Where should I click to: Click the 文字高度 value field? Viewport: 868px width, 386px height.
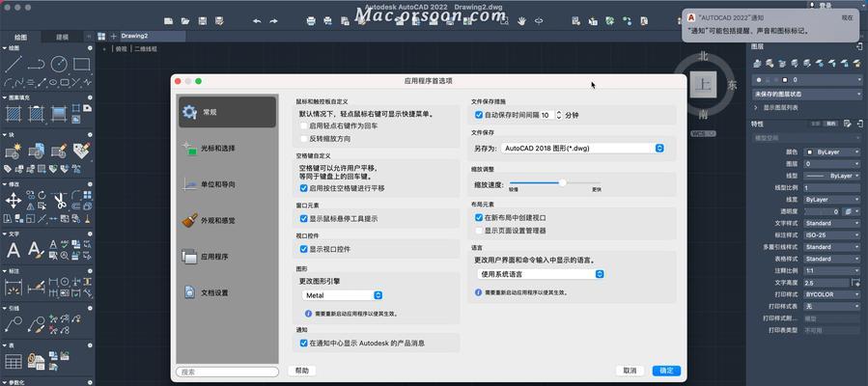[827, 283]
